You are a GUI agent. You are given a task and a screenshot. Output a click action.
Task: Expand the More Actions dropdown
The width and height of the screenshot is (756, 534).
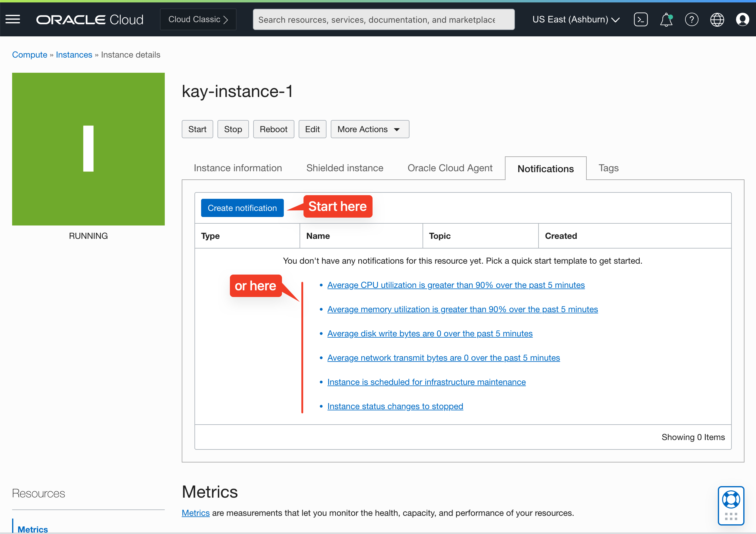[x=370, y=129]
